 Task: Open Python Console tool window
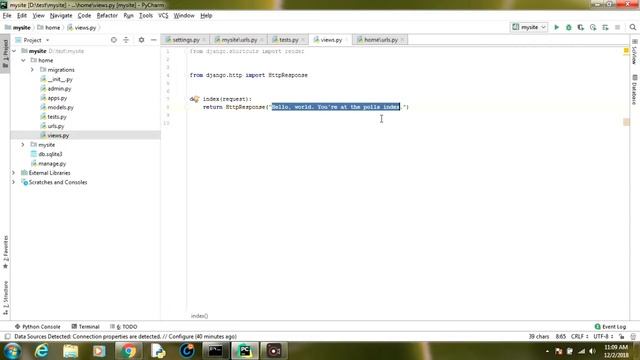point(38,327)
